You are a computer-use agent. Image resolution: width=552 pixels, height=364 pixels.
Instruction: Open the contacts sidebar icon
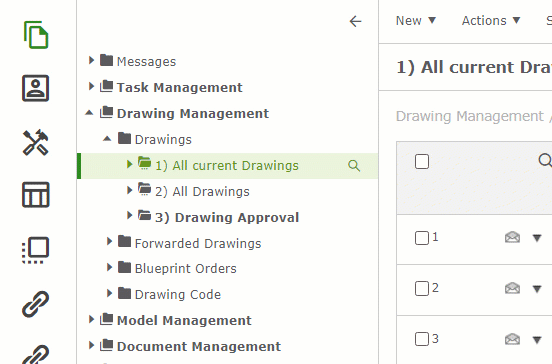point(36,88)
